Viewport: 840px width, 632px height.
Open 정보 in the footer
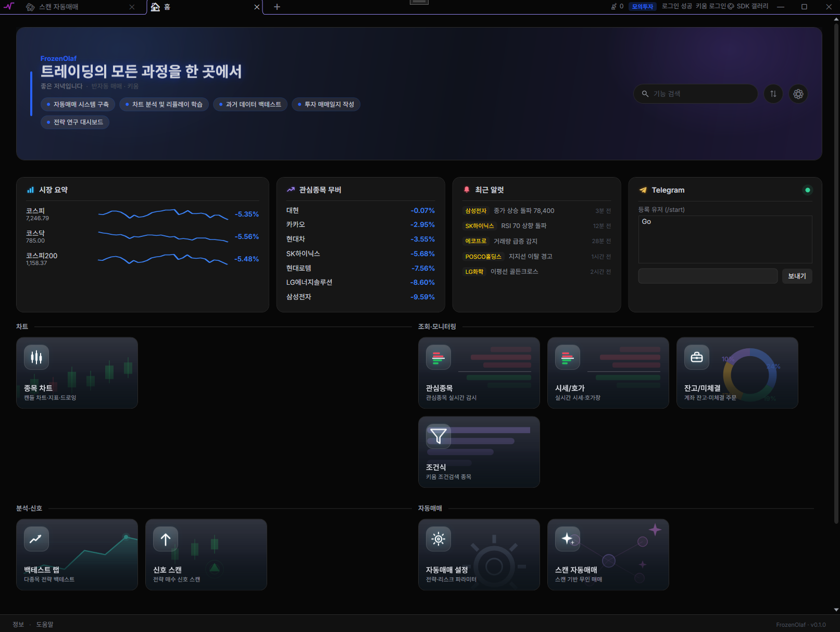18,624
